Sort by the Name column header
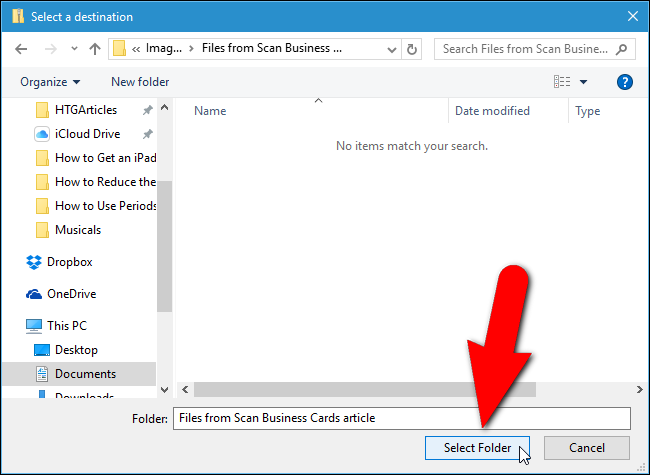 point(210,111)
